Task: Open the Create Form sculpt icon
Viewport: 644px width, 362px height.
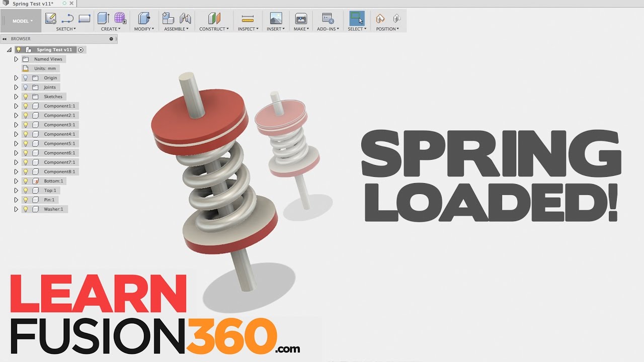Action: [120, 19]
